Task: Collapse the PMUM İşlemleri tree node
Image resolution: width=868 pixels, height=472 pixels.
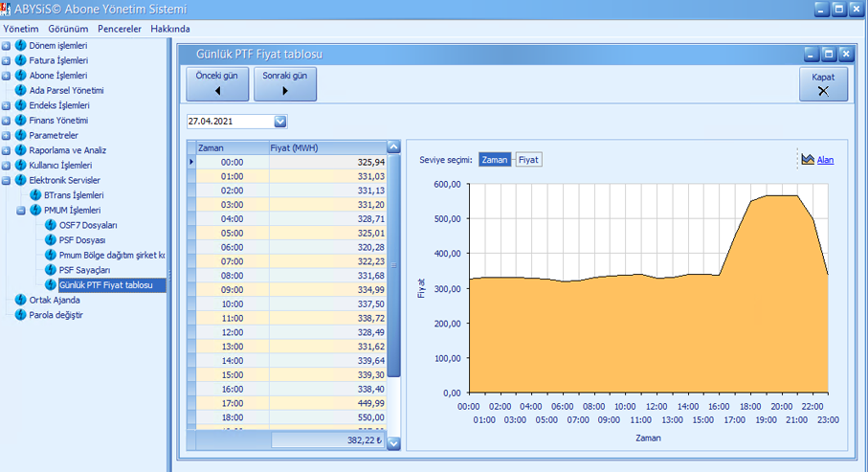Action: coord(21,211)
